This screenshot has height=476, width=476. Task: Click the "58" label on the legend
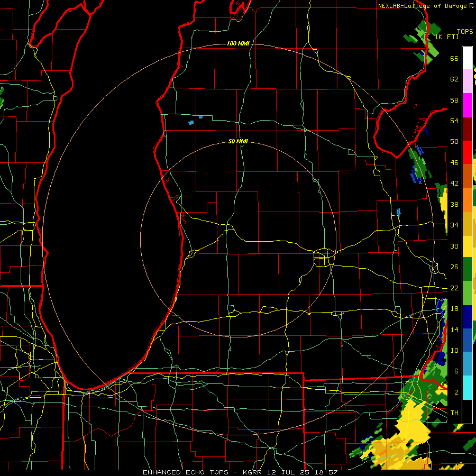pyautogui.click(x=454, y=100)
